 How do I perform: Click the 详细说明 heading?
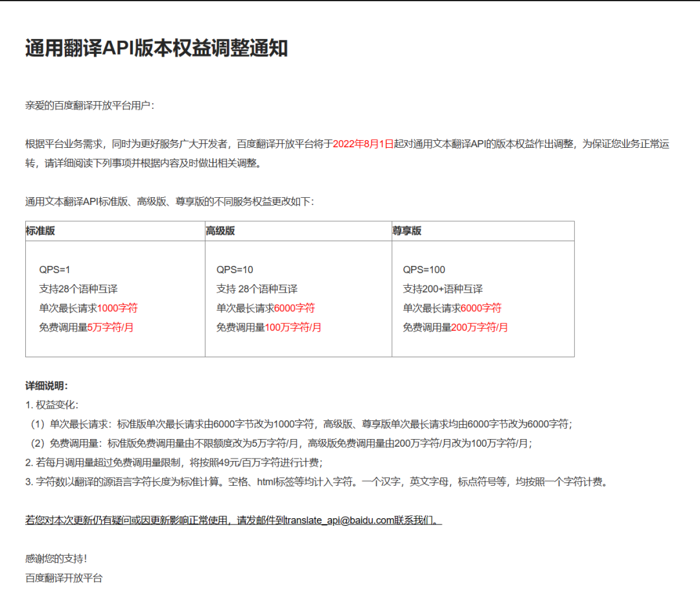pos(47,386)
